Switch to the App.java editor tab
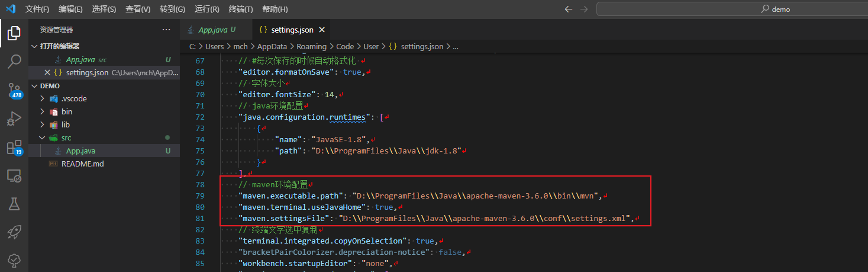The width and height of the screenshot is (868, 272). [215, 30]
